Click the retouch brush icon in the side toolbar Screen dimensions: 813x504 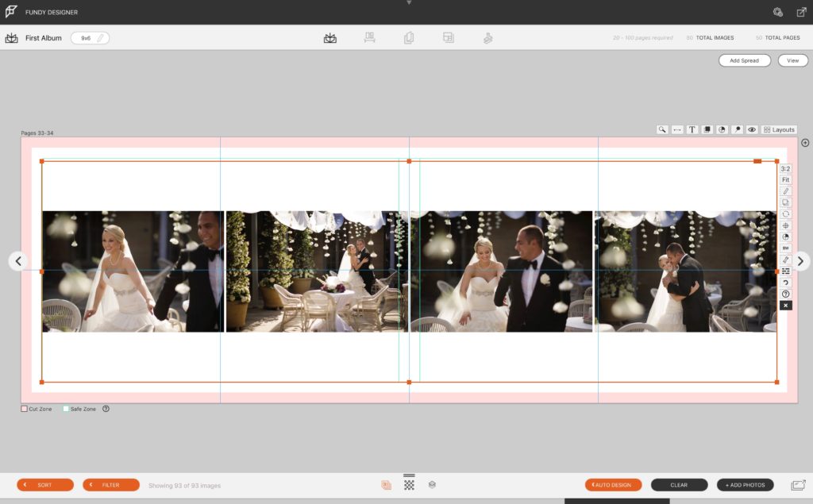point(785,260)
